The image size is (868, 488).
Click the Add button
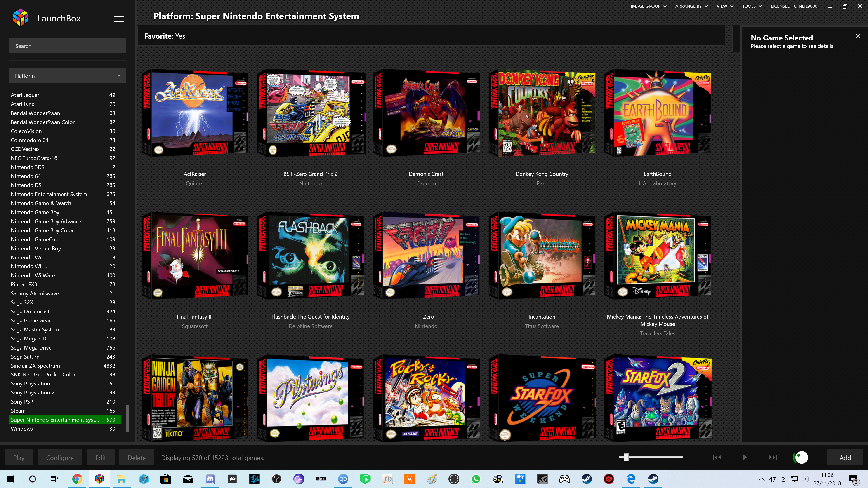tap(845, 457)
